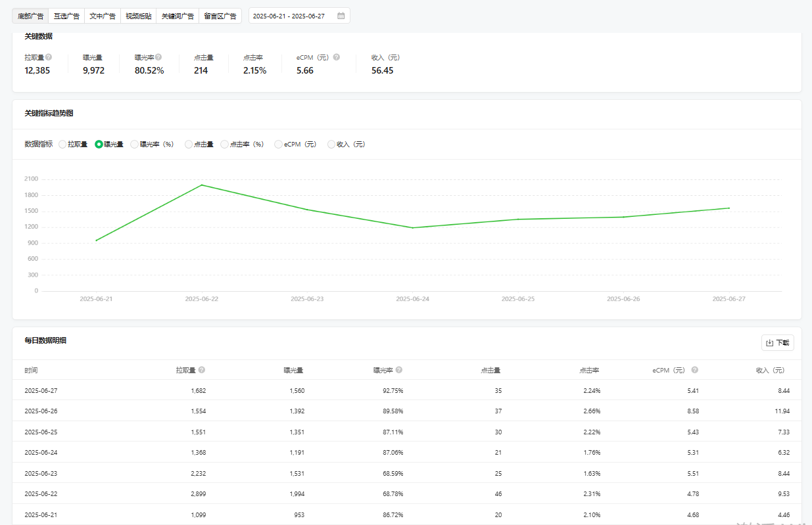This screenshot has width=812, height=525.
Task: Download the daily data via 下载 button
Action: tap(777, 342)
